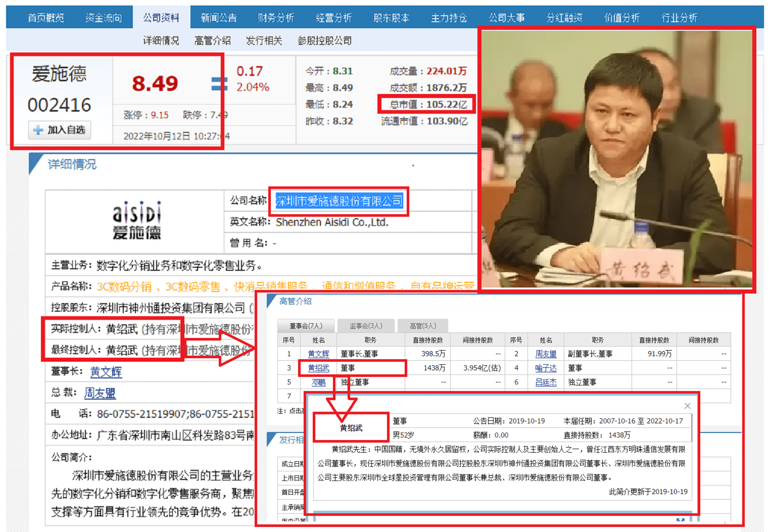
Task: Open 主力持仓 tab
Action: click(449, 17)
